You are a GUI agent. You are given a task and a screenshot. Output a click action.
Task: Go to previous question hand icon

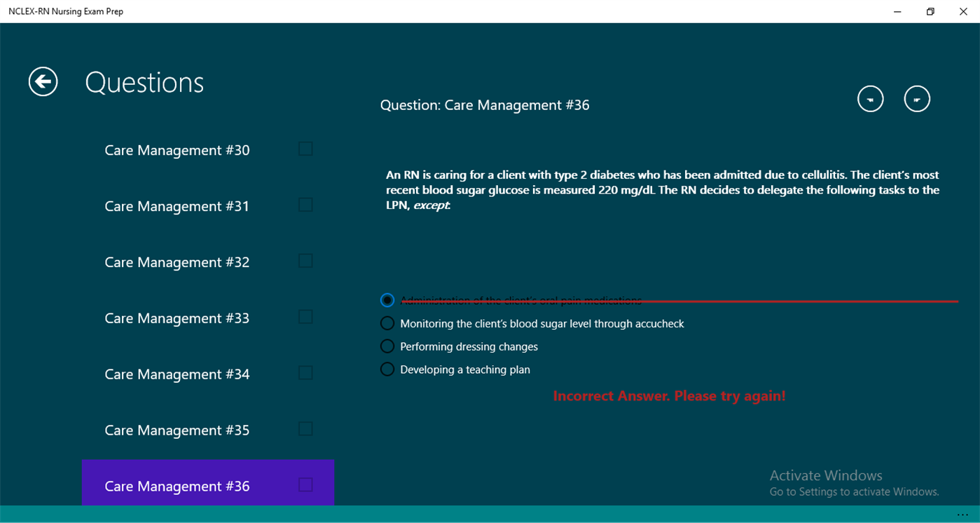click(x=870, y=99)
